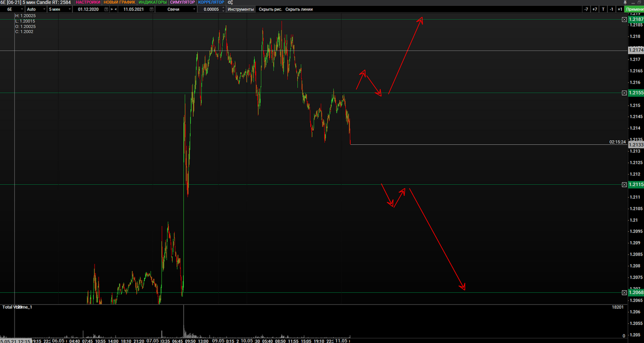644x343 pixels.
Task: Open the СИМУЛЯТОР menu
Action: pyautogui.click(x=182, y=3)
